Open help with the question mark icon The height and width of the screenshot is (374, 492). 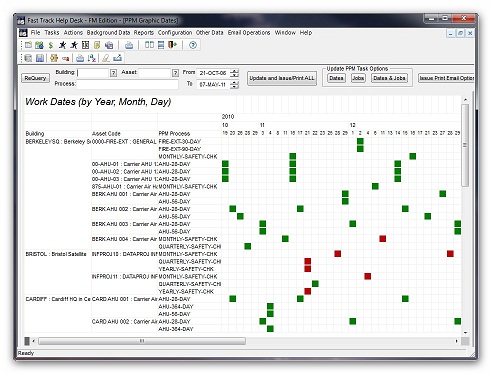[193, 45]
